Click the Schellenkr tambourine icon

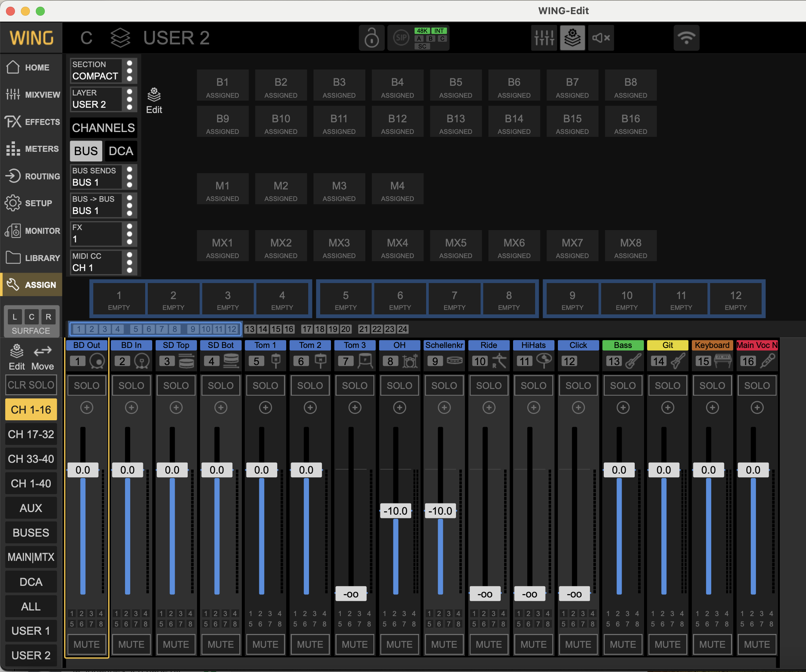pos(454,361)
